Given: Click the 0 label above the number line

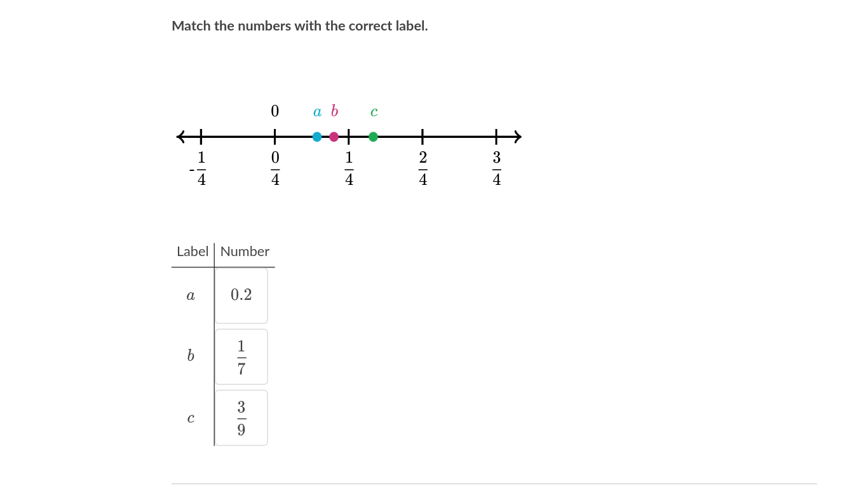Looking at the screenshot, I should 275,111.
